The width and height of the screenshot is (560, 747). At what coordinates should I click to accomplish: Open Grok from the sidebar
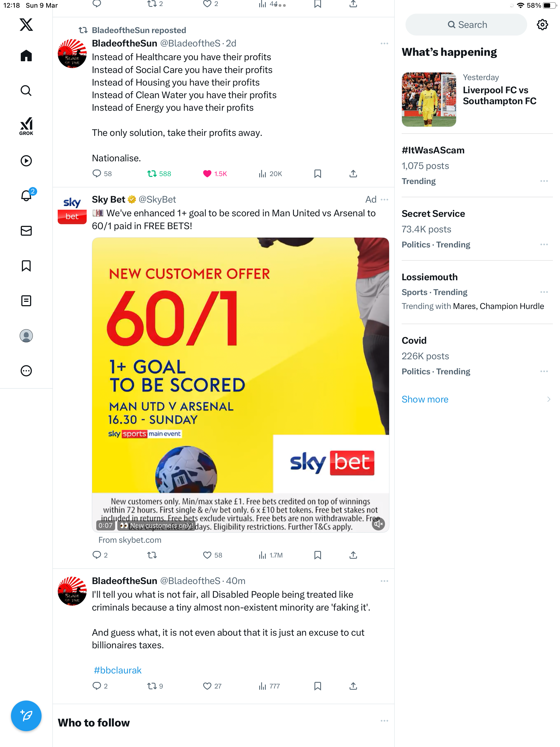coord(26,126)
